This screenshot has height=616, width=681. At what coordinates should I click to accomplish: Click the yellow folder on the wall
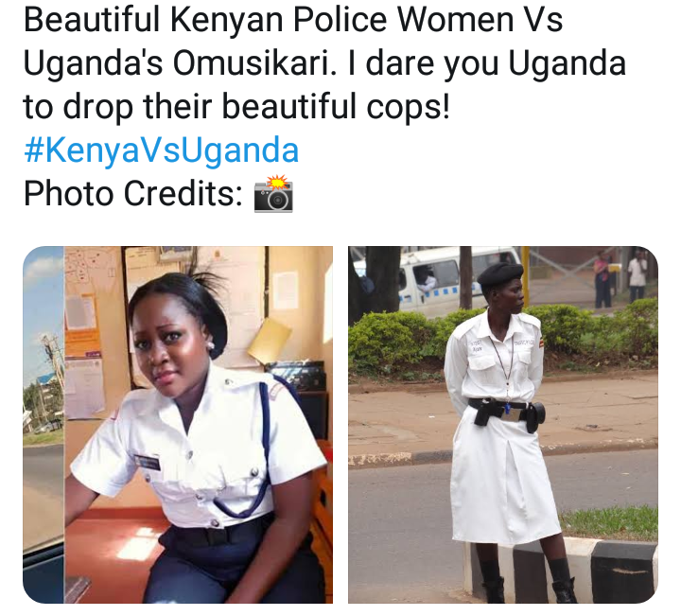point(270,341)
